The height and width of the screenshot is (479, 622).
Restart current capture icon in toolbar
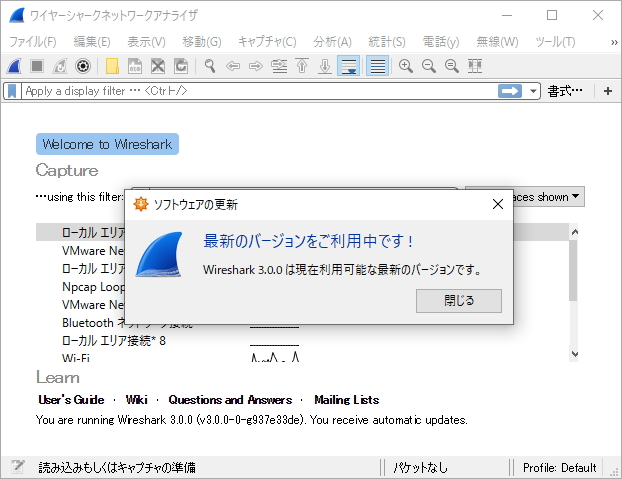pyautogui.click(x=60, y=66)
